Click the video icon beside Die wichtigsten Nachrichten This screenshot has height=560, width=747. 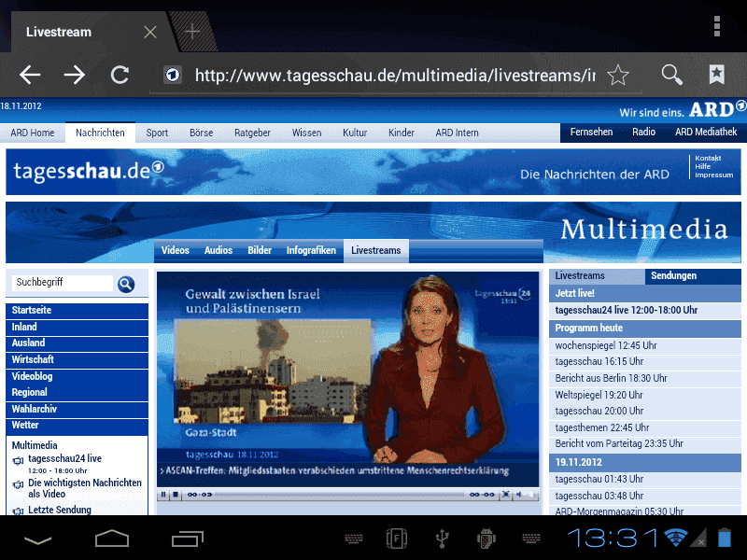point(18,484)
